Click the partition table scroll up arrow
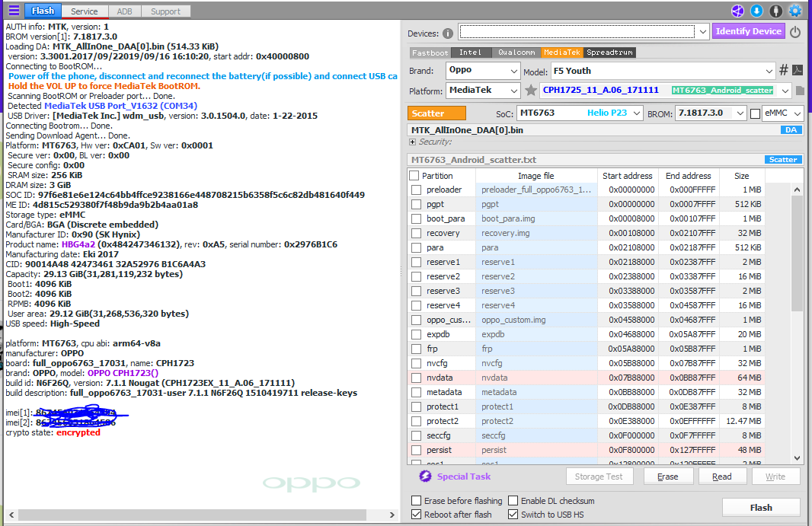 pyautogui.click(x=797, y=190)
